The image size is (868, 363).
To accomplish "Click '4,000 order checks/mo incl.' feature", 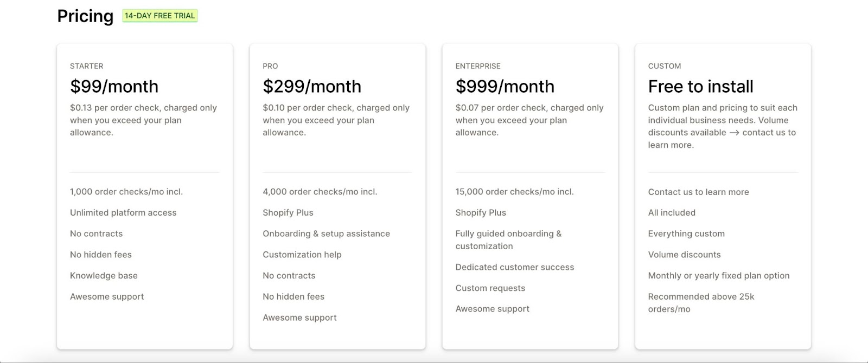I will pyautogui.click(x=320, y=192).
